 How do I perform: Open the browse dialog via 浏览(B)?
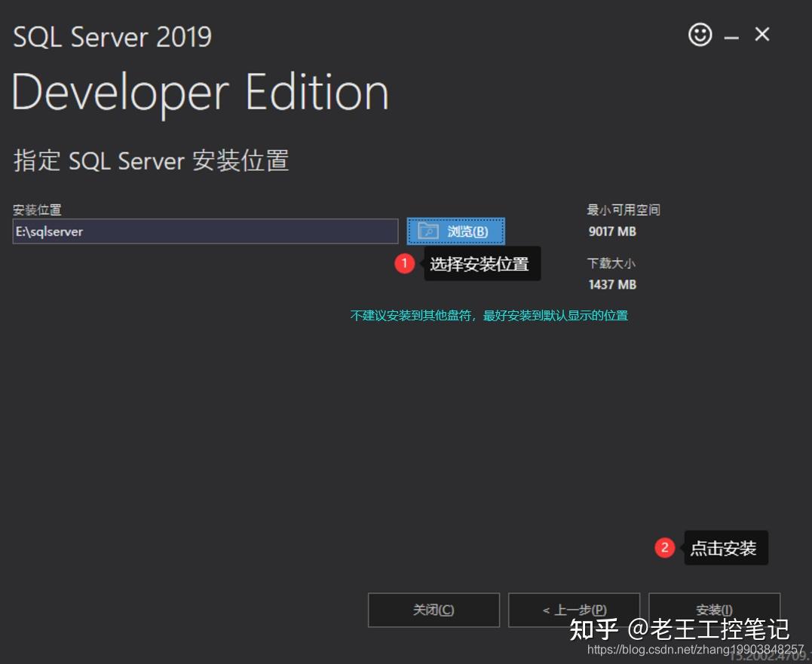[455, 231]
